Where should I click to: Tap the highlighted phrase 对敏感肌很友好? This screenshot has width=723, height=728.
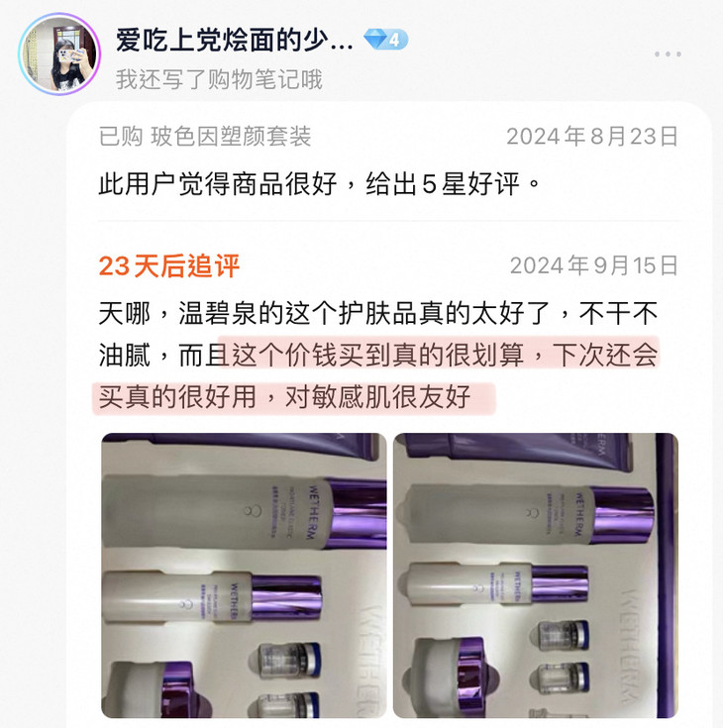point(378,397)
